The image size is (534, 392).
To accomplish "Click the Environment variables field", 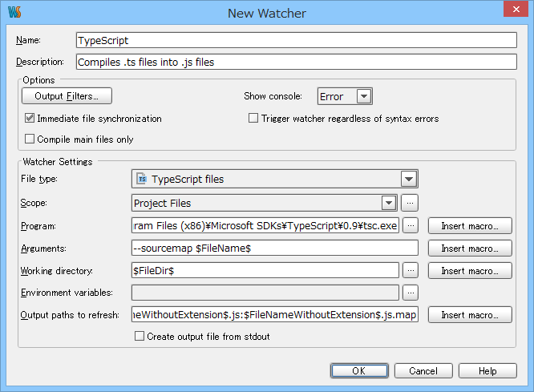I will click(x=265, y=293).
